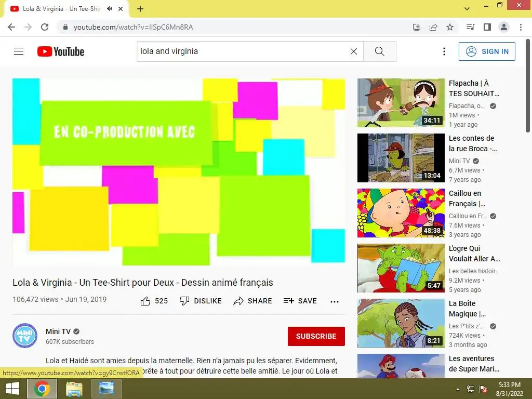Image resolution: width=532 pixels, height=399 pixels.
Task: Toggle Chrome side panel
Action: click(x=487, y=27)
